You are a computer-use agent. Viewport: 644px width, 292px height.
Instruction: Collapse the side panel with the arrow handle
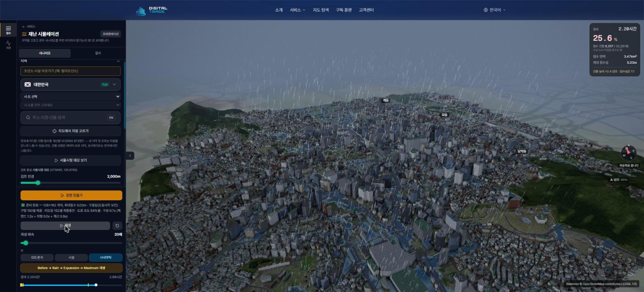click(130, 155)
